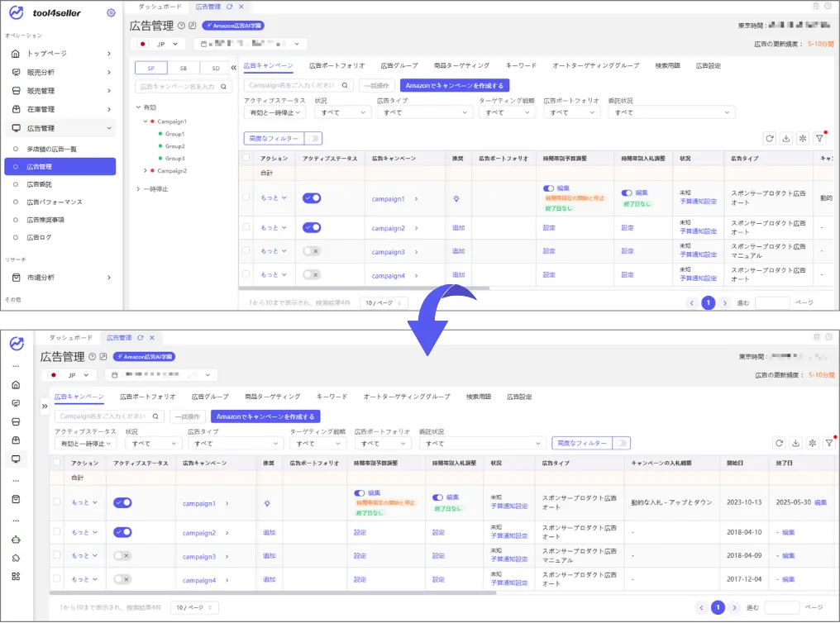The width and height of the screenshot is (840, 623).
Task: Click apps grid icon in bottom sidebar
Action: pos(16,577)
